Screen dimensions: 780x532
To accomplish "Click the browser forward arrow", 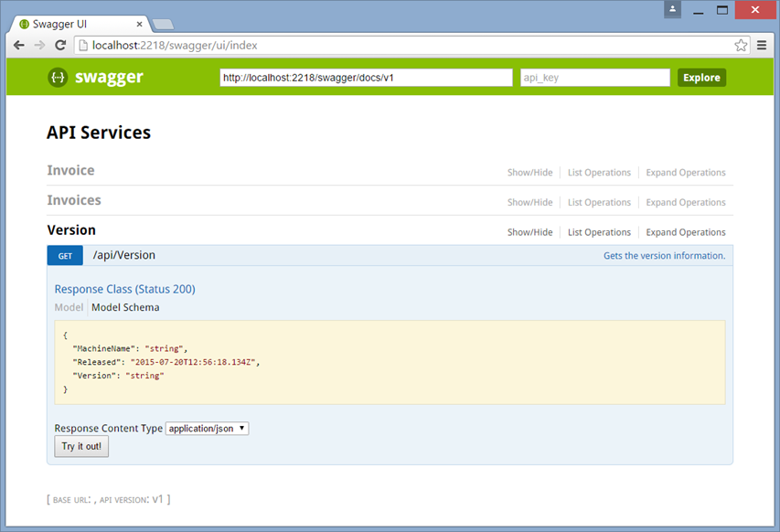I will click(x=39, y=45).
